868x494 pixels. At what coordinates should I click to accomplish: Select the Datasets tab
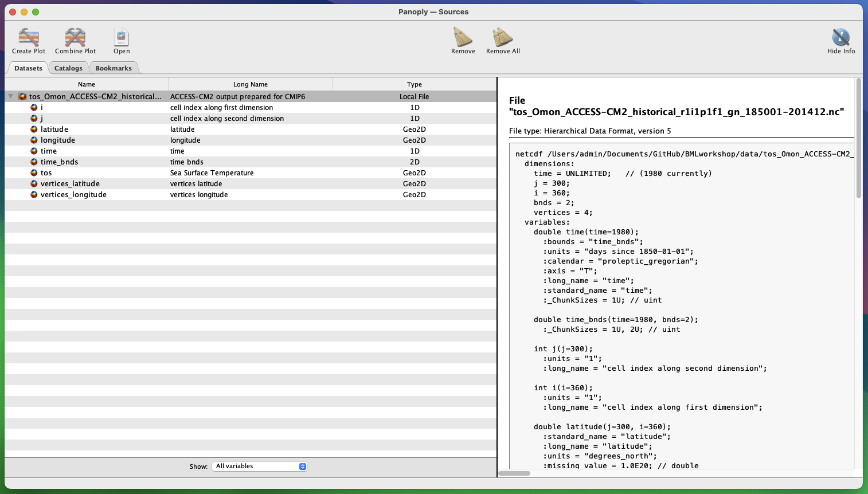(x=28, y=68)
